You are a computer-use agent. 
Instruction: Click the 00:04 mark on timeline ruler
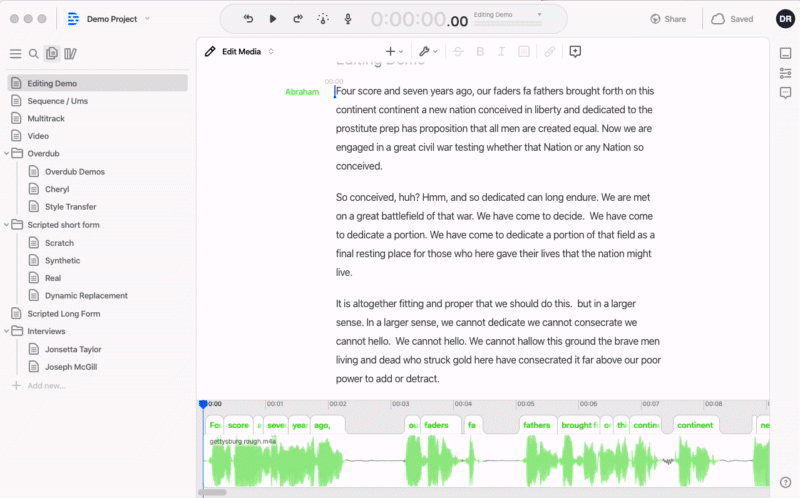[463, 404]
